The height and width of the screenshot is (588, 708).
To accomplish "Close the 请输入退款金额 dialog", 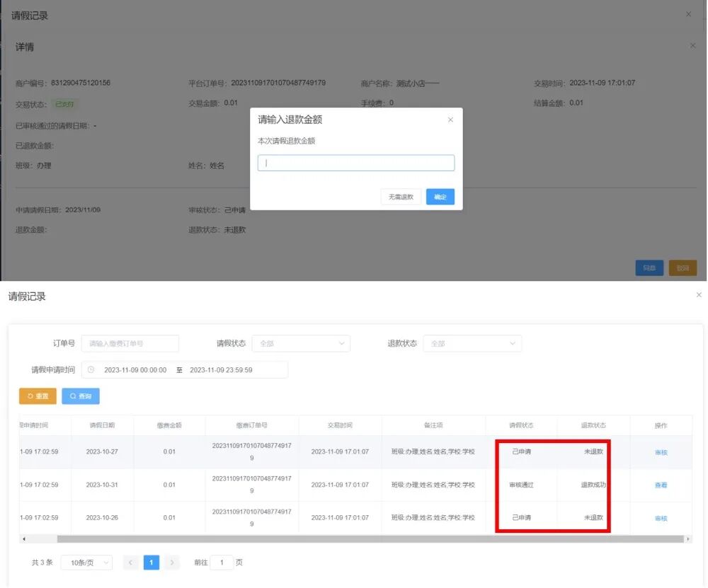I will click(450, 120).
